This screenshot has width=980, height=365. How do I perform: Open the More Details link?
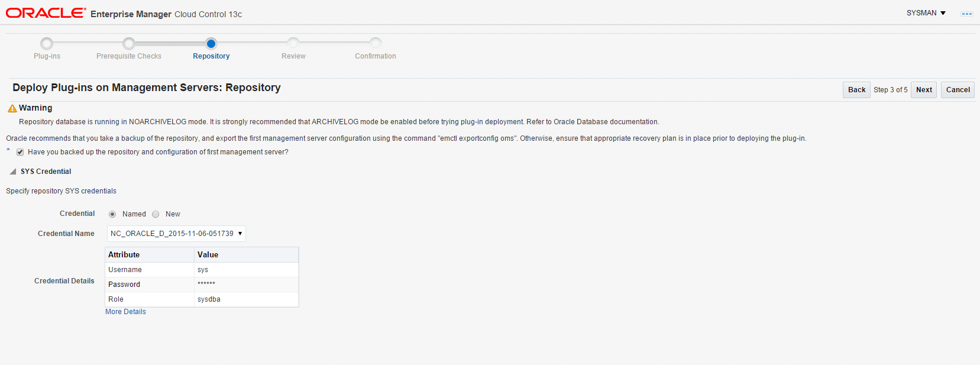(125, 312)
